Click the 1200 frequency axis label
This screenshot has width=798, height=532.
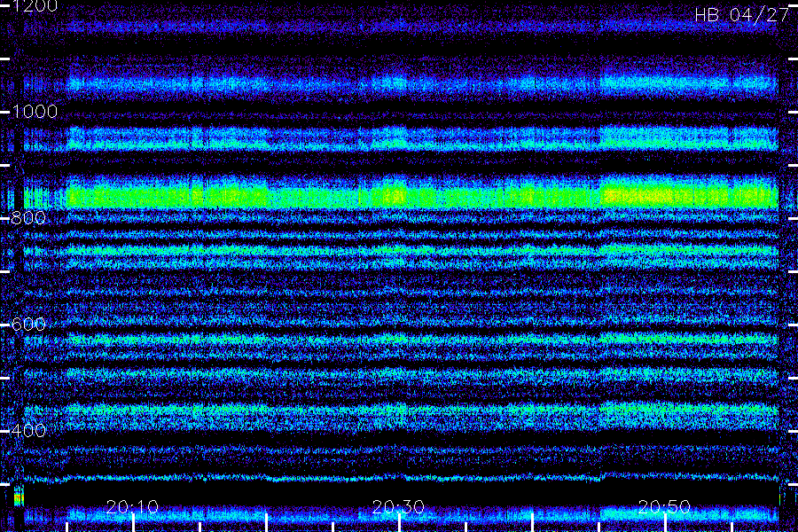pos(35,6)
